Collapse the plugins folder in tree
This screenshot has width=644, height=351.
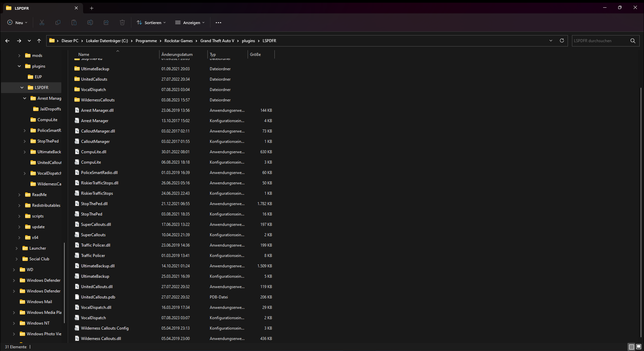pos(19,66)
